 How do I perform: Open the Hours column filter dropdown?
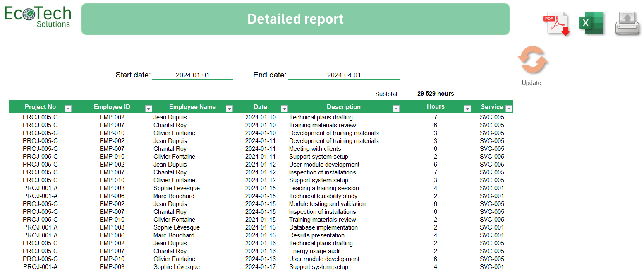467,109
